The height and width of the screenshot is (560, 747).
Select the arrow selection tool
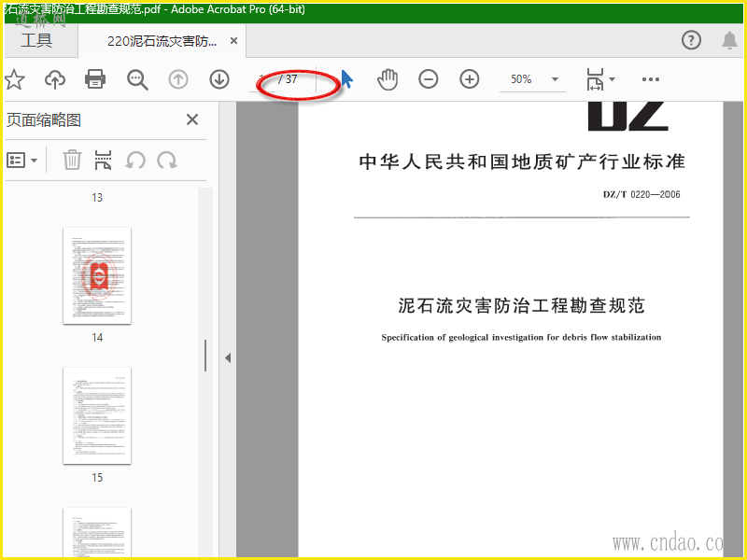pos(346,79)
